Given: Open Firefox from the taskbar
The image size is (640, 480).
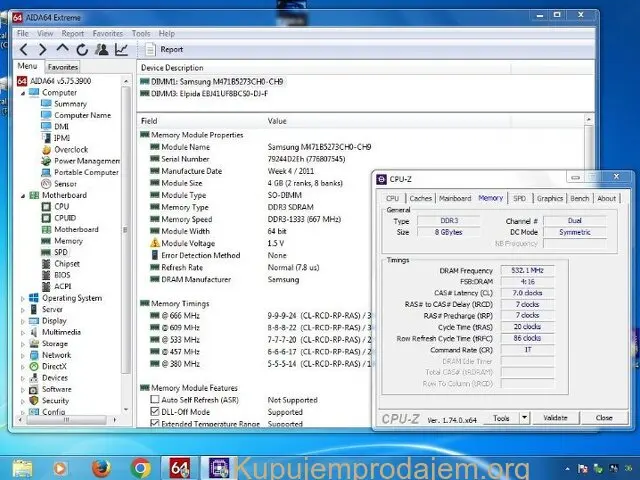Looking at the screenshot, I should 99,466.
